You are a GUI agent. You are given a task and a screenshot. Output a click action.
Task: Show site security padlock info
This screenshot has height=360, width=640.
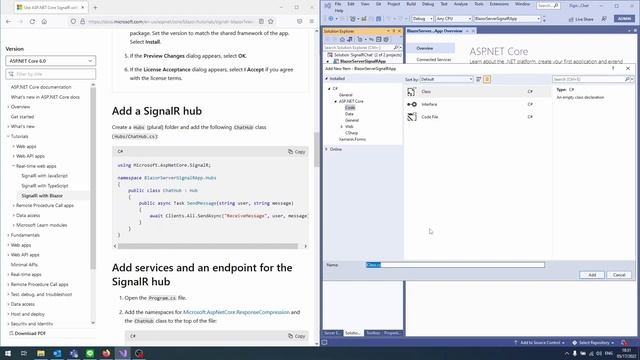pos(82,21)
